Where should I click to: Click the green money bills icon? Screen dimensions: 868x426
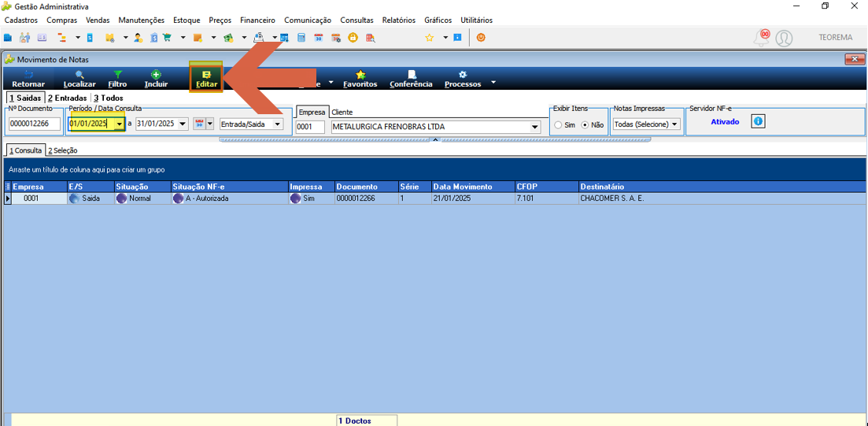227,38
